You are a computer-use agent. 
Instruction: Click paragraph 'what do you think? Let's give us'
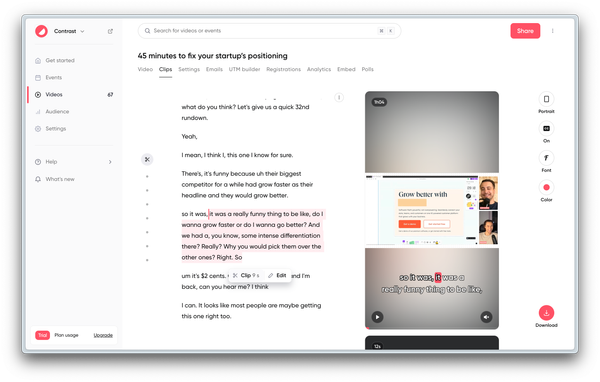[245, 113]
